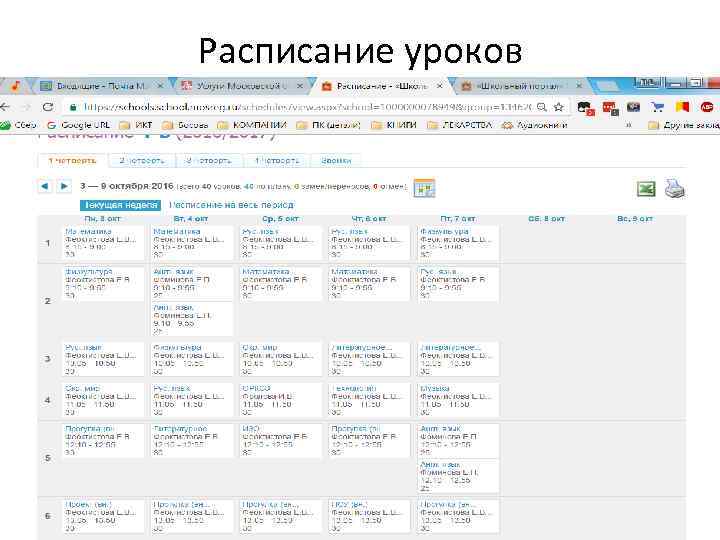Reload the current page
The width and height of the screenshot is (720, 540).
tap(47, 107)
